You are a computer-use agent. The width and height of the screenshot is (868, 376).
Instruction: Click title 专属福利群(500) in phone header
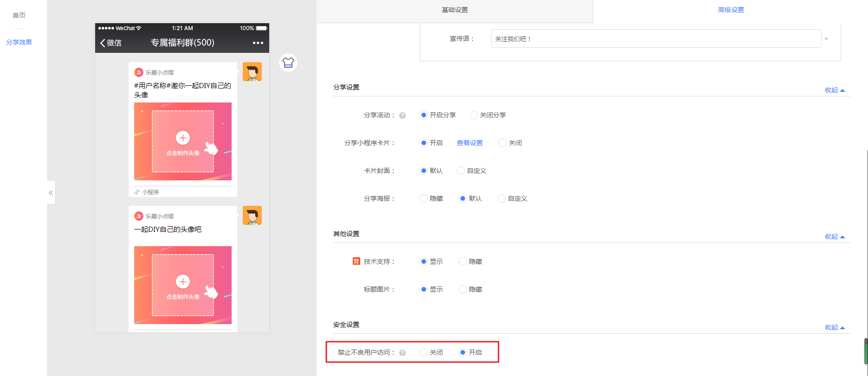[x=182, y=43]
